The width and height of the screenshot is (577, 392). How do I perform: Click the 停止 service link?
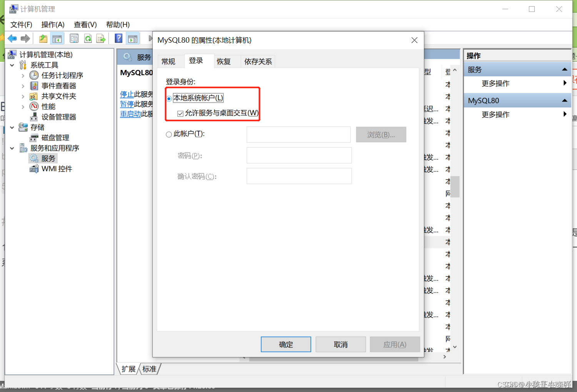[127, 94]
